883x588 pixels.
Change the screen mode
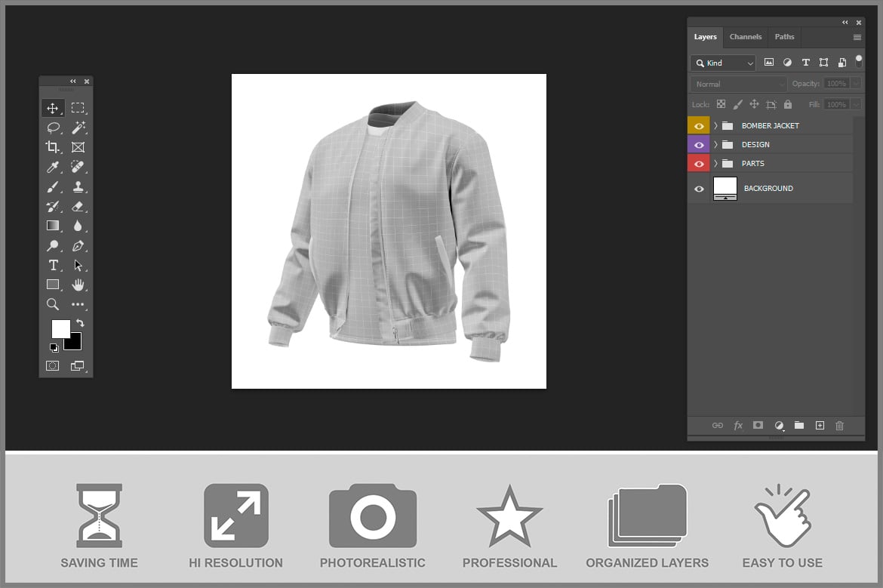pos(78,366)
